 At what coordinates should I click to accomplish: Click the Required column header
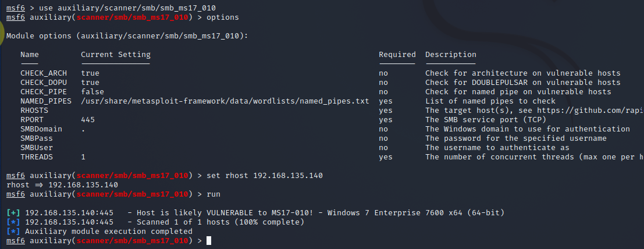[397, 55]
